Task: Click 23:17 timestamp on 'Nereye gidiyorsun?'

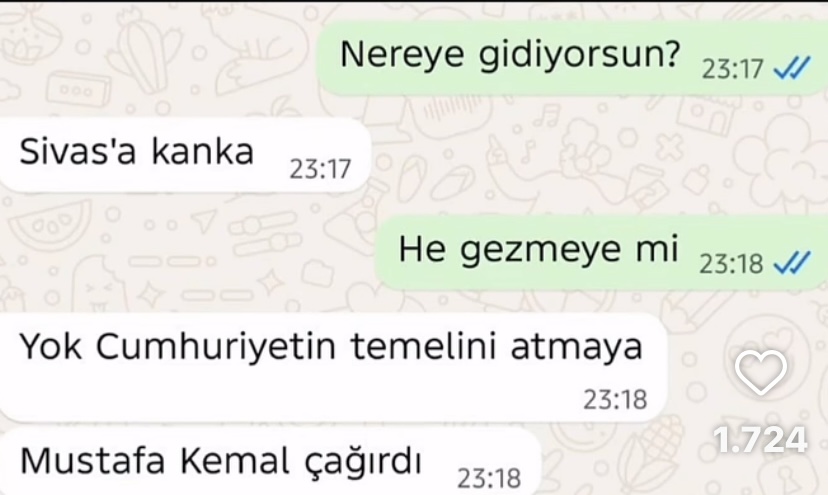Action: [x=732, y=69]
